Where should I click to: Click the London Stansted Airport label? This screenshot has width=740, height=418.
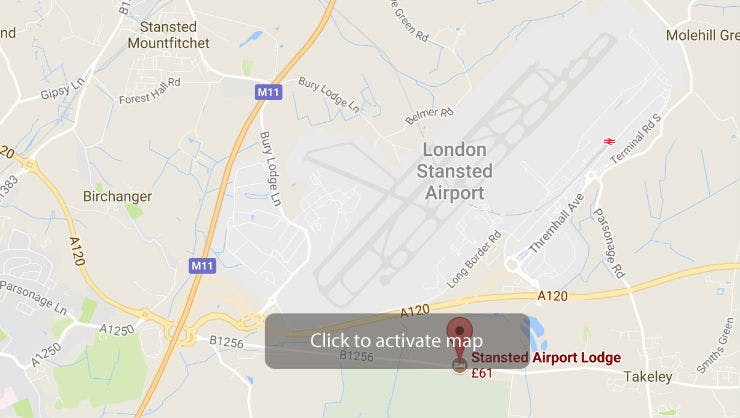454,171
